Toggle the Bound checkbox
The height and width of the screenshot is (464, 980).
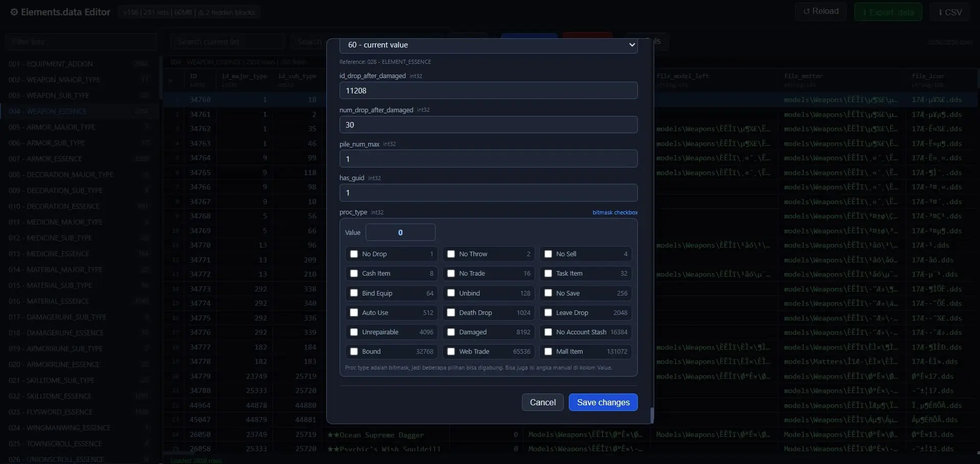pyautogui.click(x=354, y=351)
